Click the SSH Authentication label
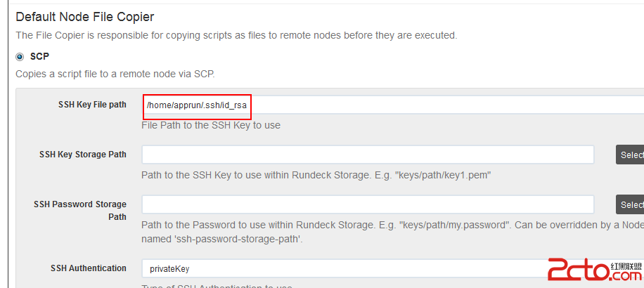 pyautogui.click(x=89, y=268)
